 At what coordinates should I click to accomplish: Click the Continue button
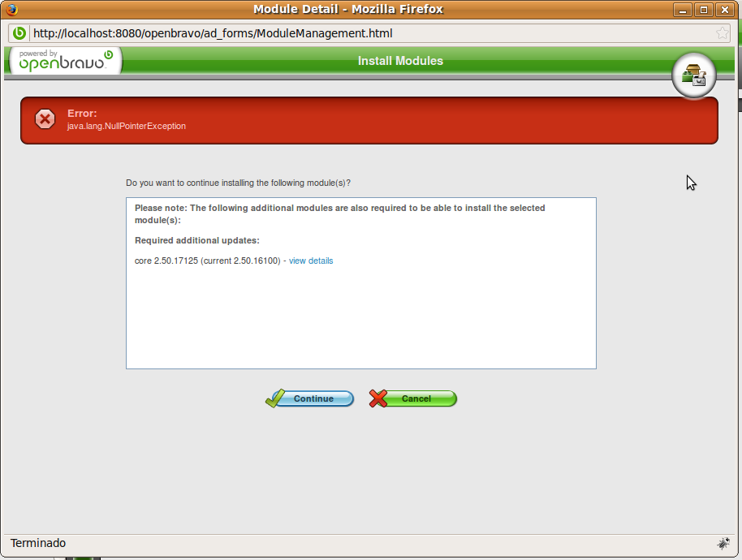point(310,398)
